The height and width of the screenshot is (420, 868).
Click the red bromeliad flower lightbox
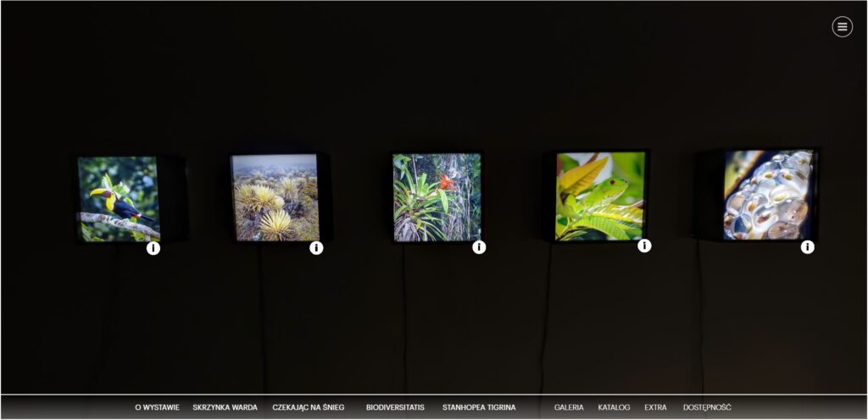(437, 197)
